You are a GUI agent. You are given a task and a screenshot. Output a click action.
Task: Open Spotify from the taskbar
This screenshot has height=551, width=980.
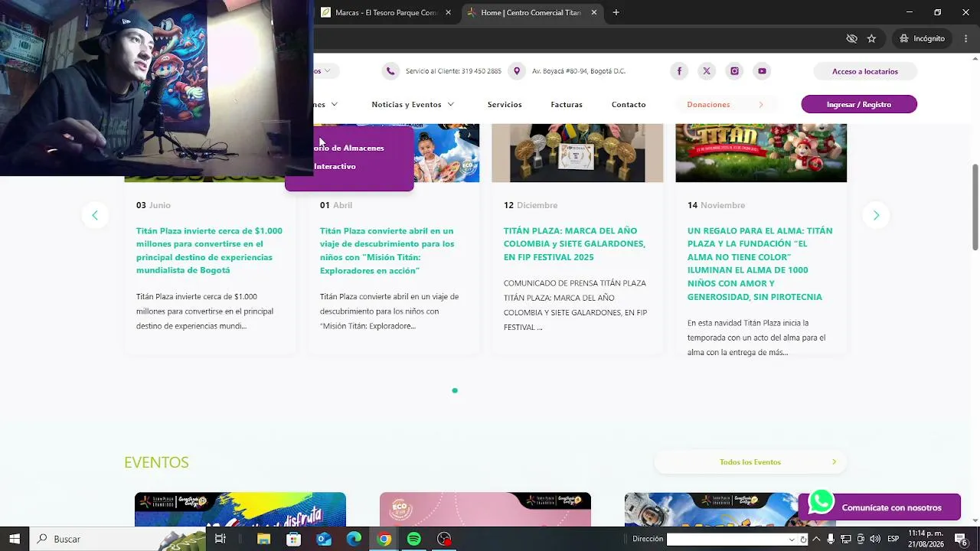pos(414,539)
